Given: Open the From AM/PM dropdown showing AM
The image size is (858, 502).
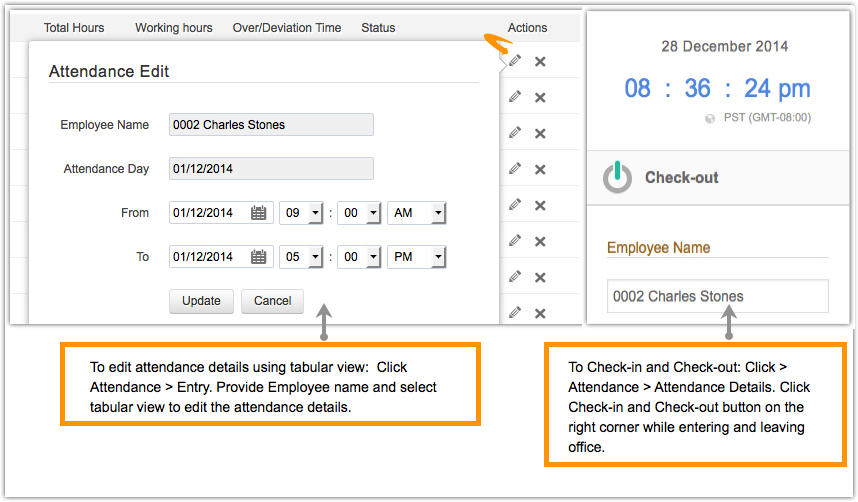Looking at the screenshot, I should click(417, 212).
